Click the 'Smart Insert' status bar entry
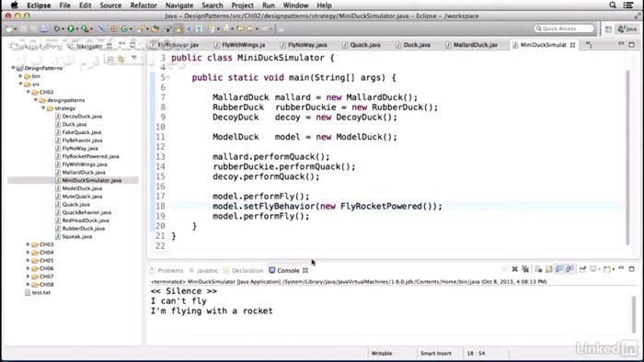 [436, 353]
